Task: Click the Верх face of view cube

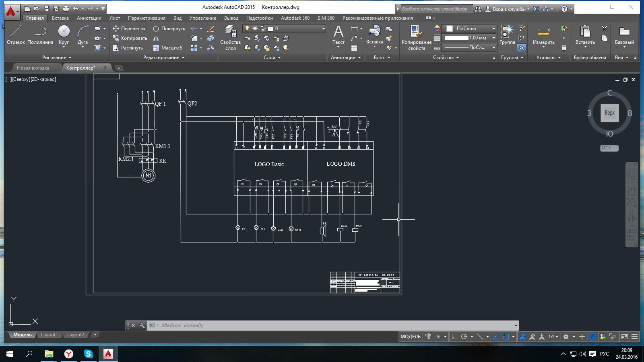Action: (609, 113)
